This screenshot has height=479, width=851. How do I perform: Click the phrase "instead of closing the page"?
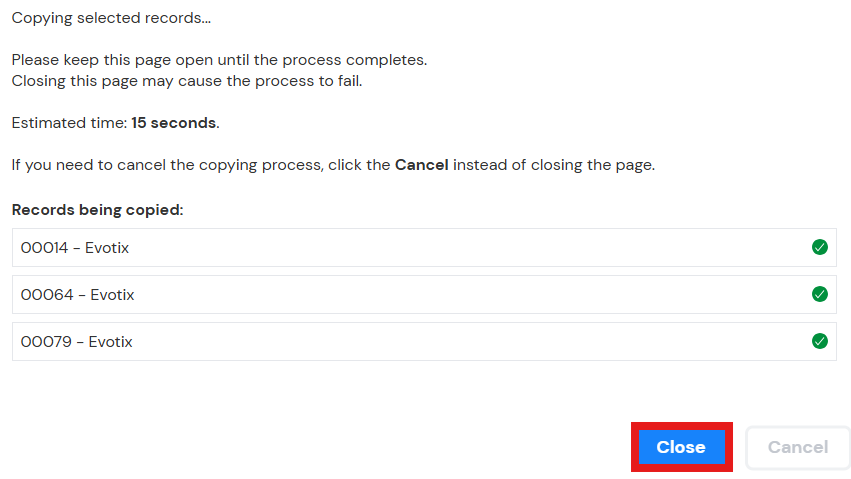tap(554, 165)
